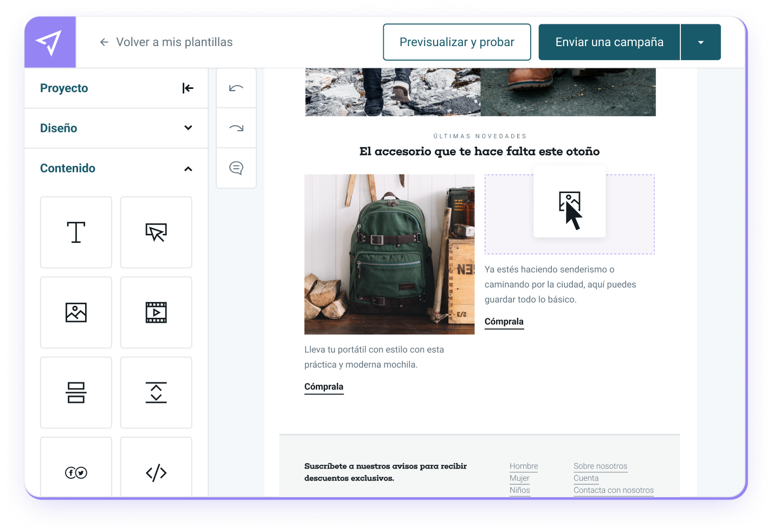Select the Video content block
This screenshot has width=772, height=532.
(x=156, y=312)
